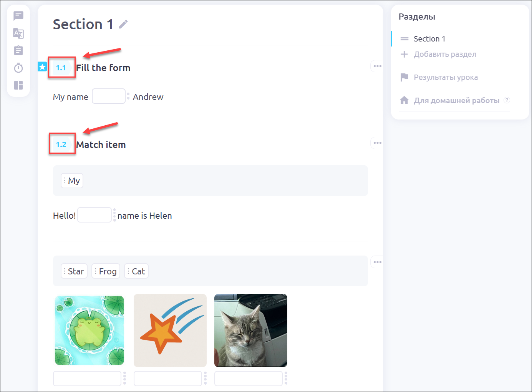Open options menu for Fill the form

(378, 66)
